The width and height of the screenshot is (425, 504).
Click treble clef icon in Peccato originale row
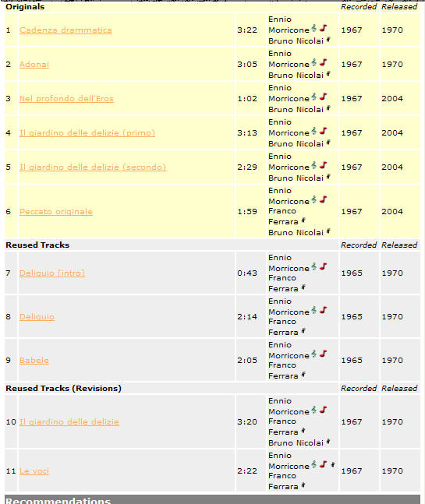(314, 200)
